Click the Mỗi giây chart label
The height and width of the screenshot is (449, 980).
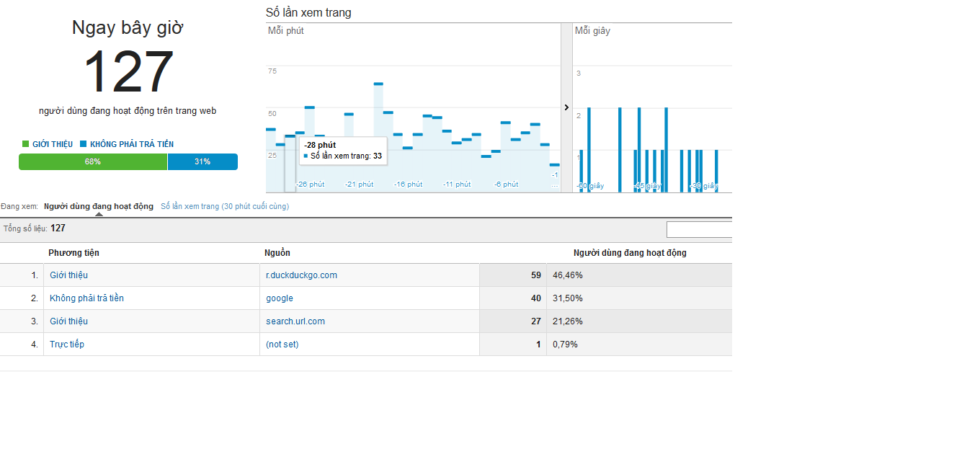point(592,31)
